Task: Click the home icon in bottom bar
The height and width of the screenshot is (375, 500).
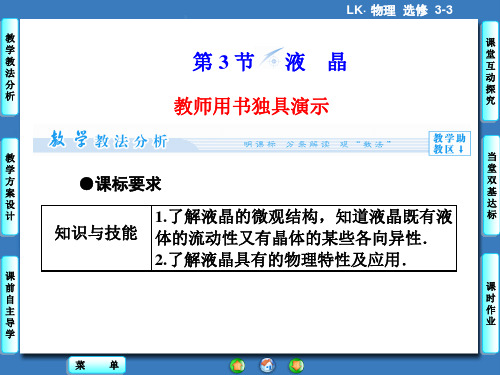Action: [x=267, y=365]
